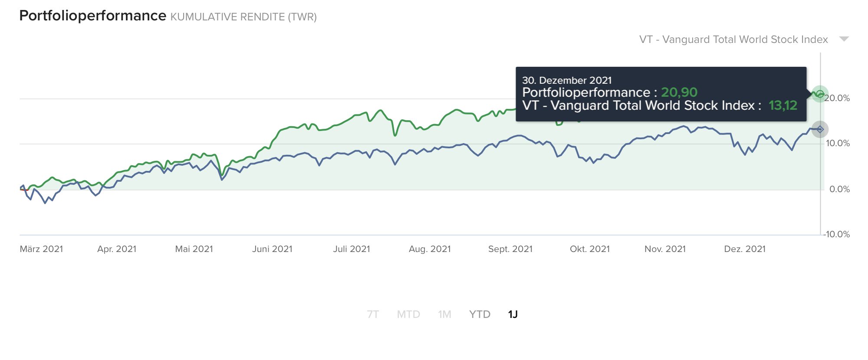This screenshot has height=360, width=868.
Task: Click the 20.0% y-axis label
Action: click(837, 98)
